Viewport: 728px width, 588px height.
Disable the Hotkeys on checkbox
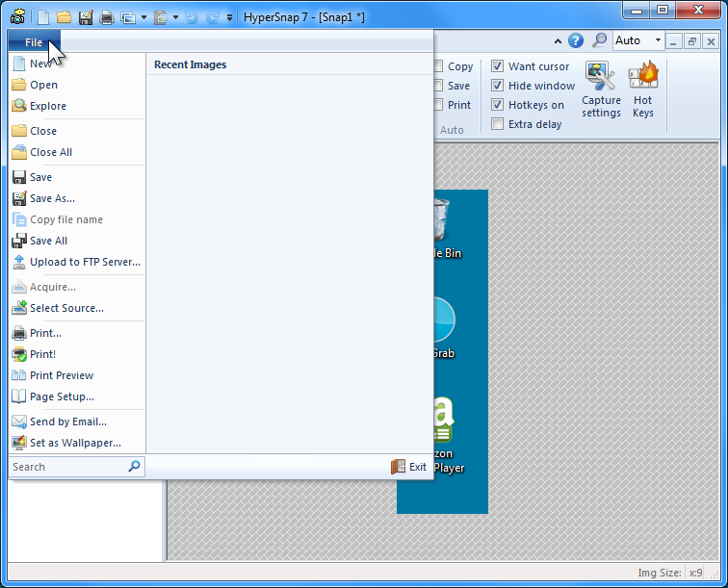tap(497, 105)
